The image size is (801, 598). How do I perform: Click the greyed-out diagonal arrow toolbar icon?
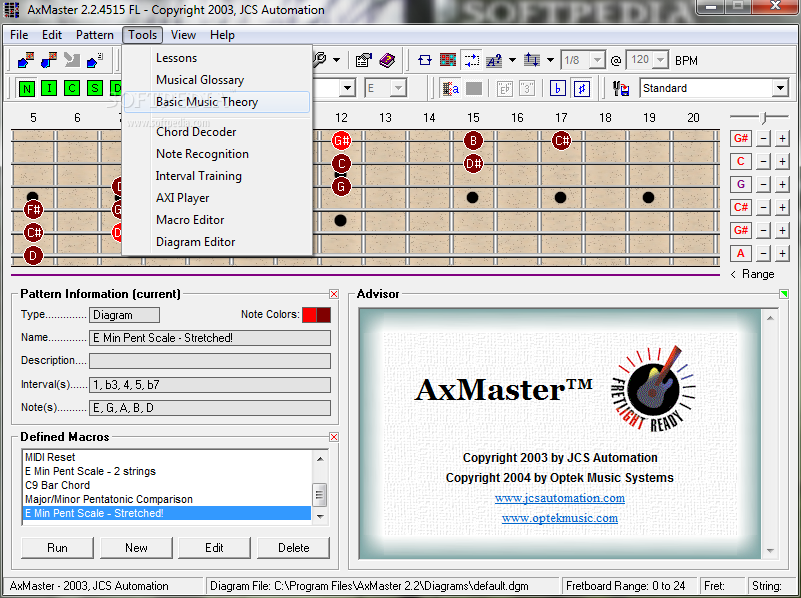pyautogui.click(x=72, y=60)
